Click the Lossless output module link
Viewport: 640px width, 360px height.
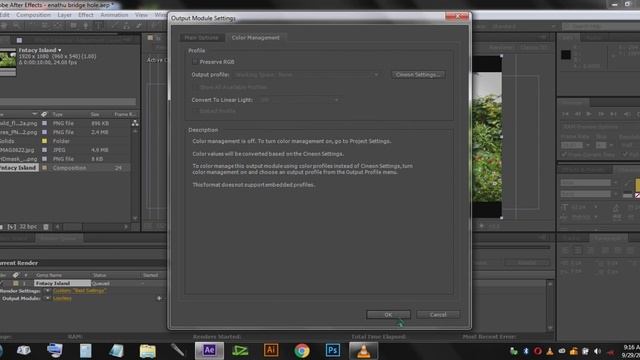62,298
